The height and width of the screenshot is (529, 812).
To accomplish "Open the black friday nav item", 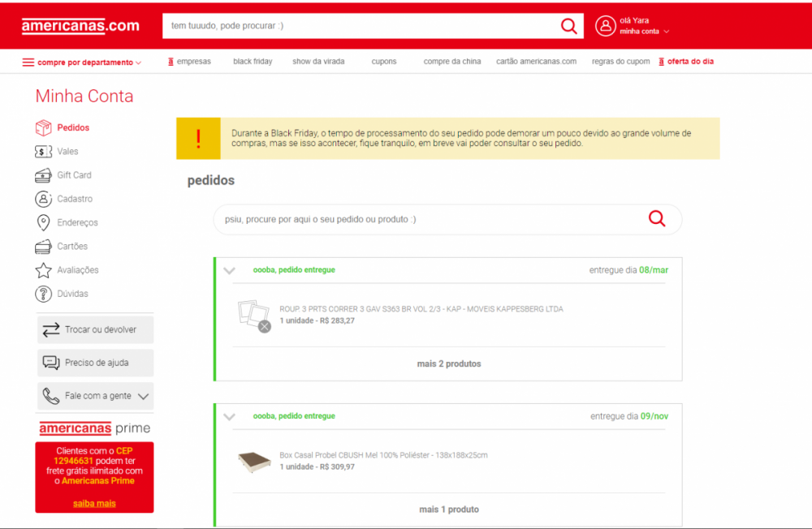I will coord(253,61).
